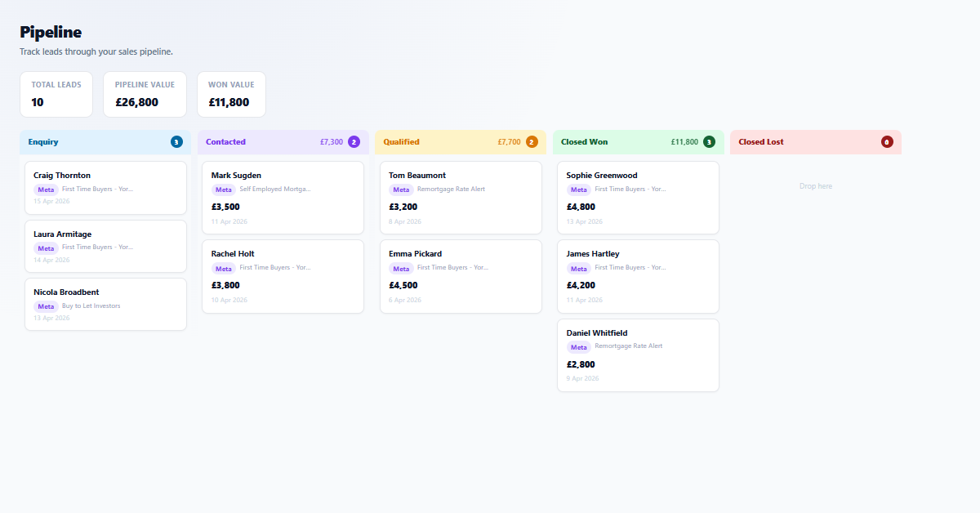Click Meta tag on Mark Sugden card
The width and height of the screenshot is (980, 513).
[x=224, y=190]
